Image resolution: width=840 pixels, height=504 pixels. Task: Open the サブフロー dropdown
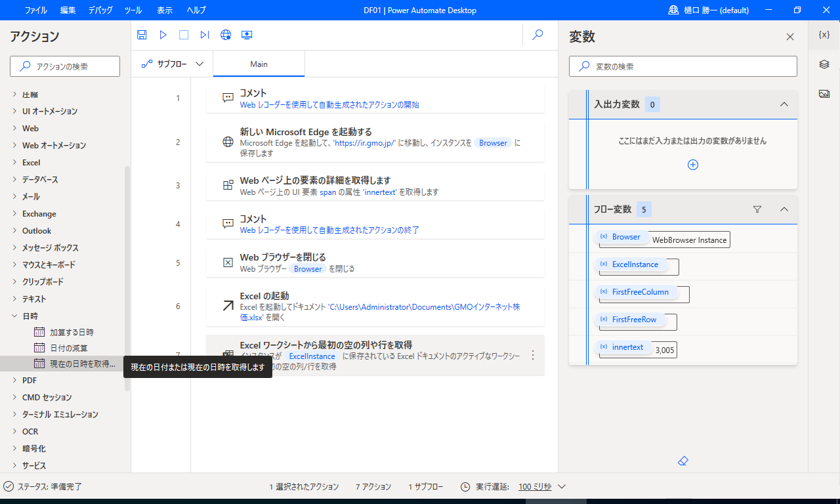tap(172, 64)
